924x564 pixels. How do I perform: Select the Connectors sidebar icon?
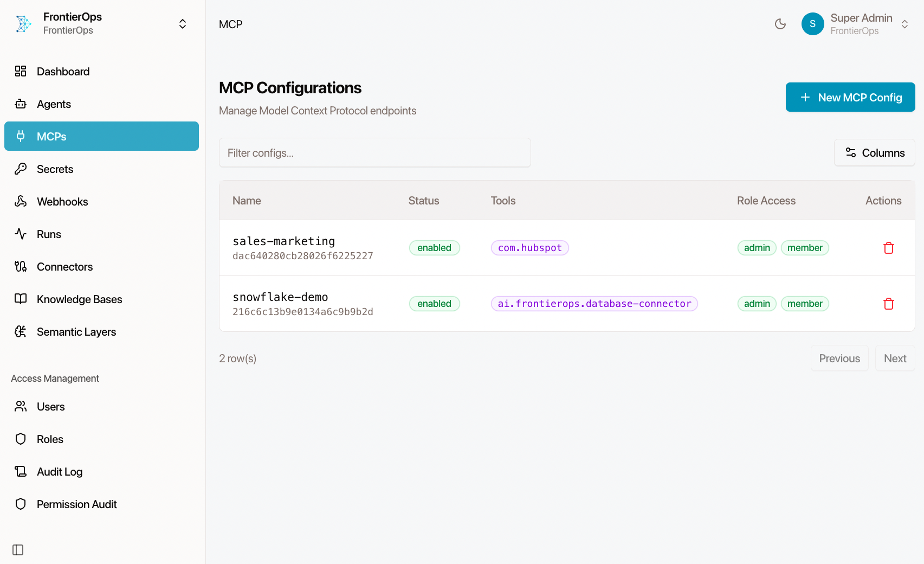click(21, 266)
